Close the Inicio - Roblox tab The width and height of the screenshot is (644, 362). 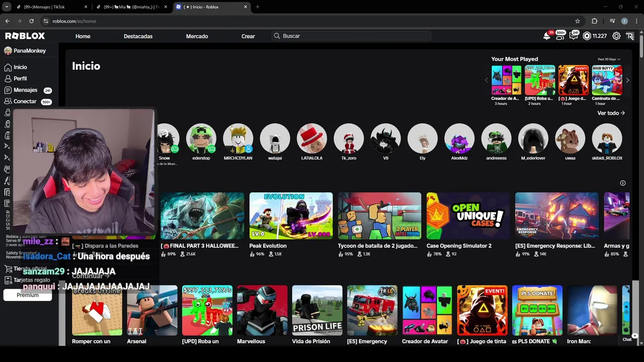click(x=246, y=7)
